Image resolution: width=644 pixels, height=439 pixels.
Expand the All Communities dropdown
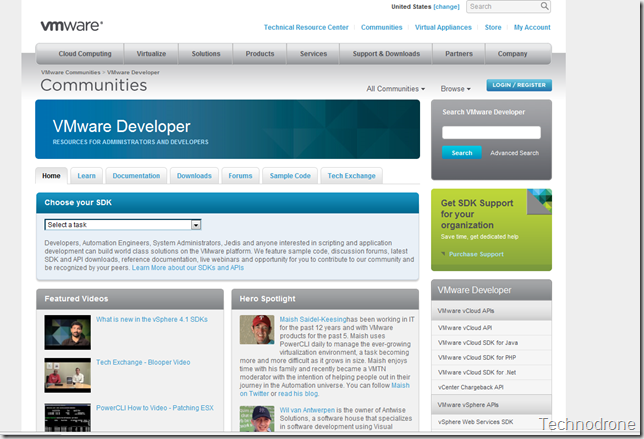[396, 89]
